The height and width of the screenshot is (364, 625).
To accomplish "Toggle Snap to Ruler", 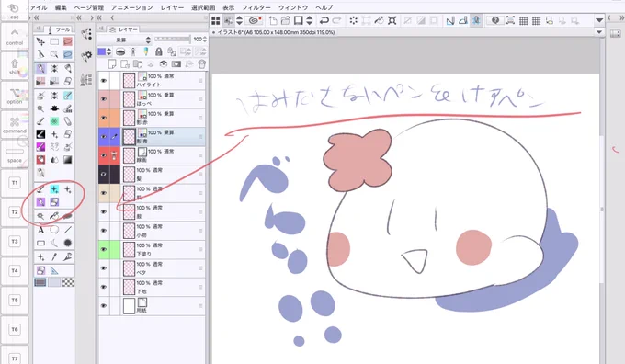I will pos(450,20).
